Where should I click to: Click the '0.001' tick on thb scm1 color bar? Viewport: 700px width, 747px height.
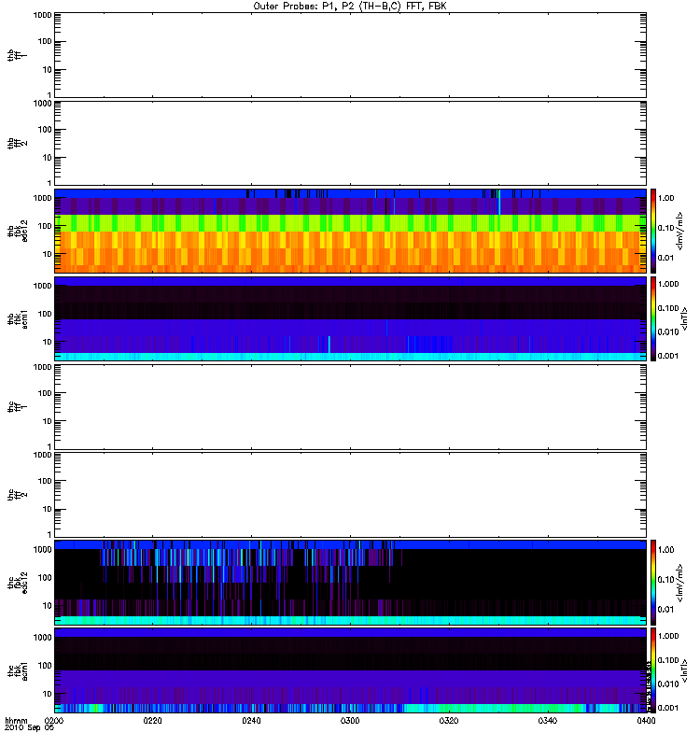pyautogui.click(x=668, y=356)
